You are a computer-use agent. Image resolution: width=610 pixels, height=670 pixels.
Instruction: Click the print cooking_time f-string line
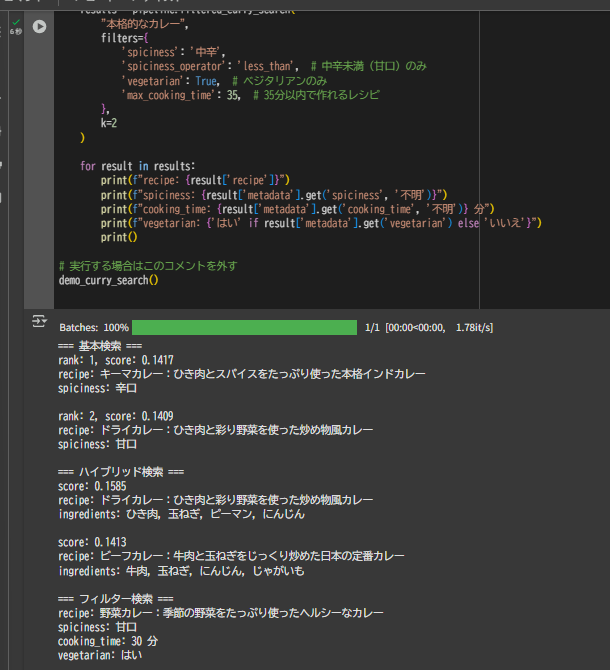297,209
